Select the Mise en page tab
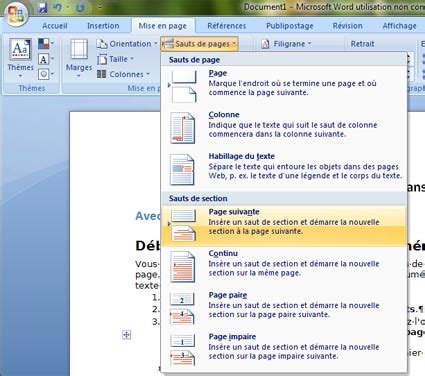 click(163, 26)
